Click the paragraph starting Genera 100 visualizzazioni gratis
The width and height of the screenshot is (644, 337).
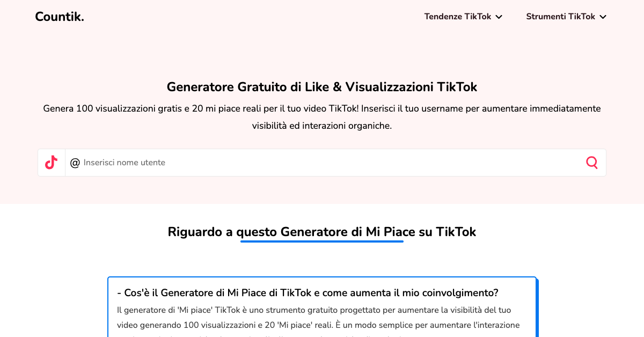point(322,117)
